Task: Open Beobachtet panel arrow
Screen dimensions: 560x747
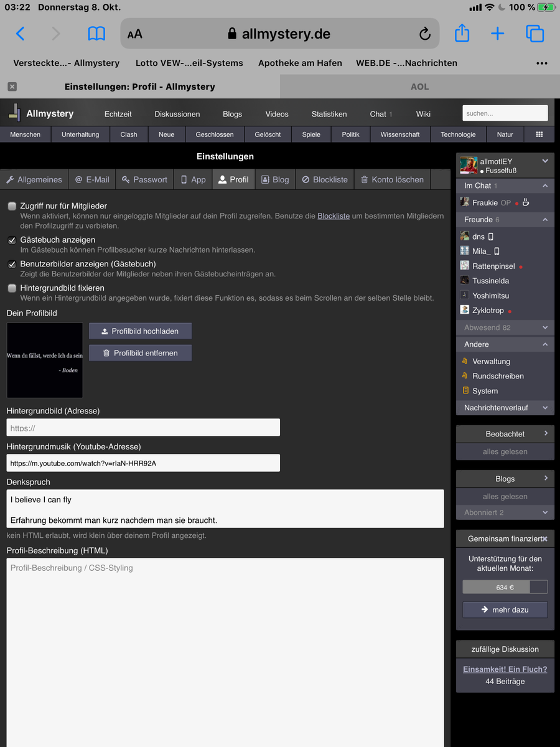Action: tap(546, 433)
